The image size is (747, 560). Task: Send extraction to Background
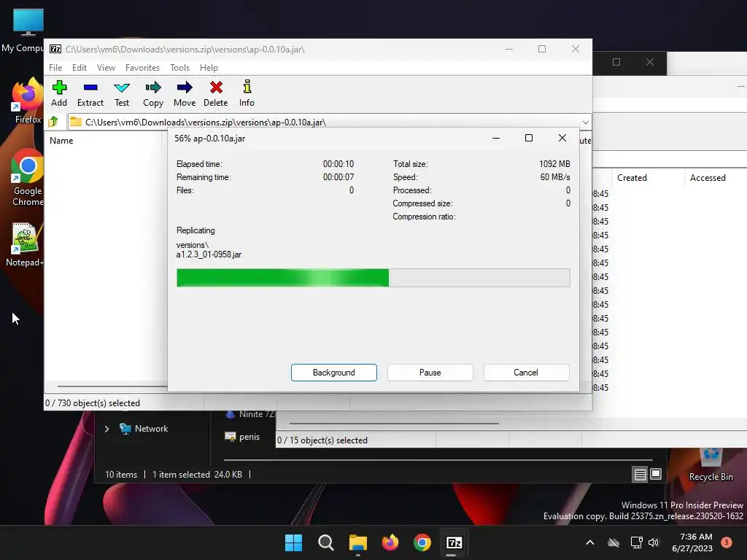coord(334,373)
